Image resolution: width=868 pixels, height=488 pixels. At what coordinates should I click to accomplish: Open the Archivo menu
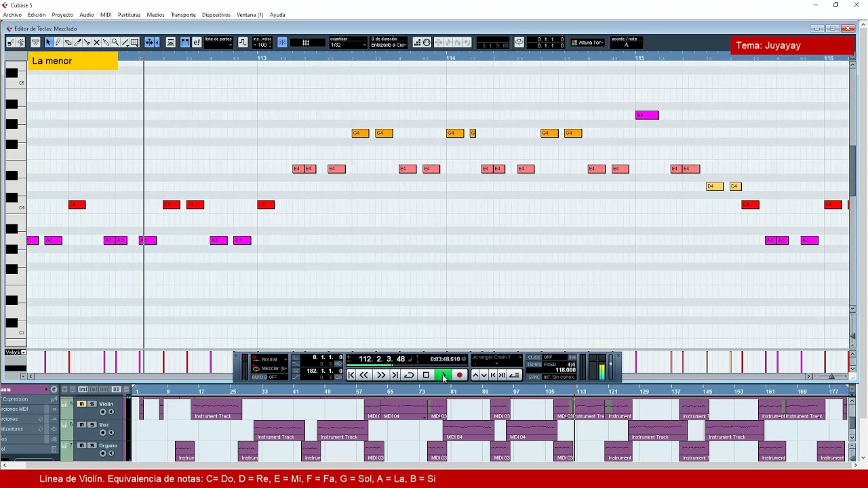[12, 15]
